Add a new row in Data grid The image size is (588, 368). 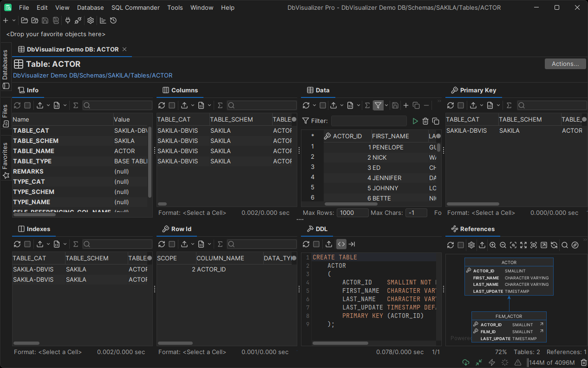[x=406, y=105]
